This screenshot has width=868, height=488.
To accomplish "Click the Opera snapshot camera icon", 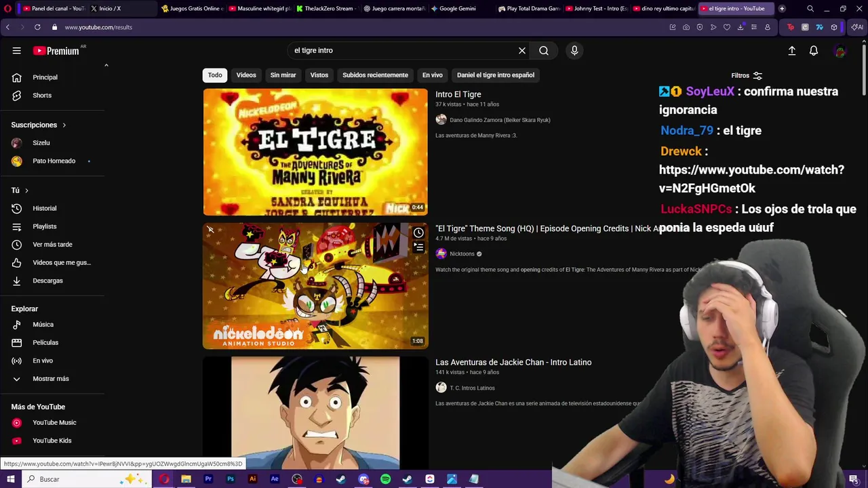I will [x=686, y=27].
